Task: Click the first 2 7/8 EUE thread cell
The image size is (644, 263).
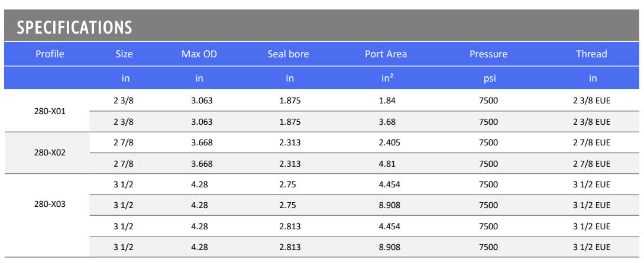Action: (x=592, y=143)
